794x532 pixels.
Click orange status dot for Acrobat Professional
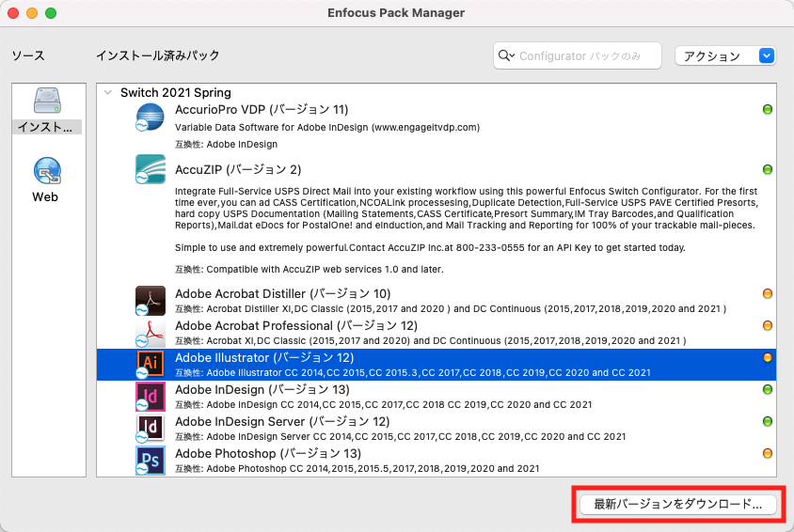[x=767, y=325]
